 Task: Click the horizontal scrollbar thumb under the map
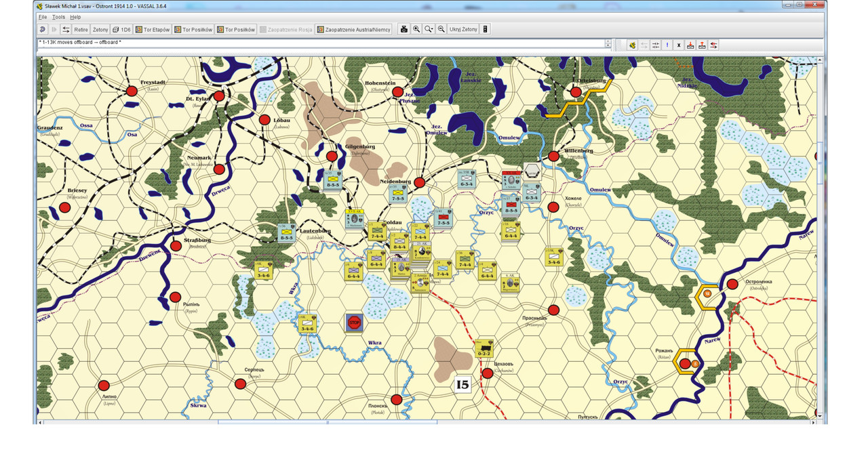tap(328, 422)
